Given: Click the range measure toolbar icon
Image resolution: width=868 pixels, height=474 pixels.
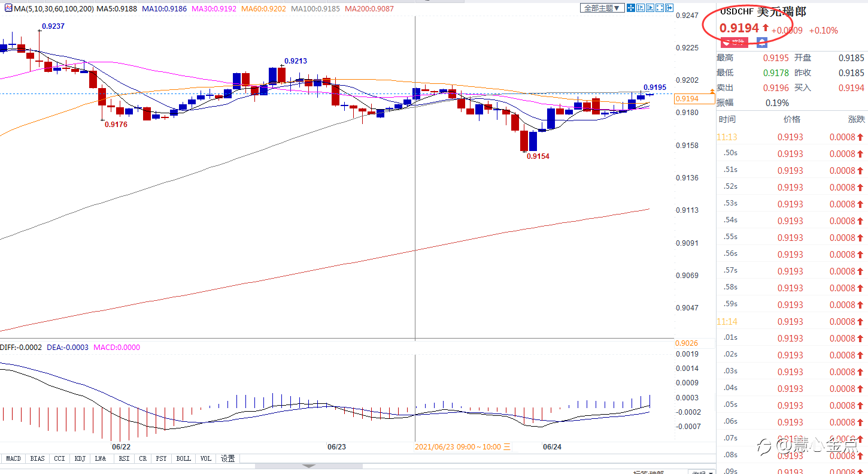Looking at the screenshot, I should (x=641, y=8).
